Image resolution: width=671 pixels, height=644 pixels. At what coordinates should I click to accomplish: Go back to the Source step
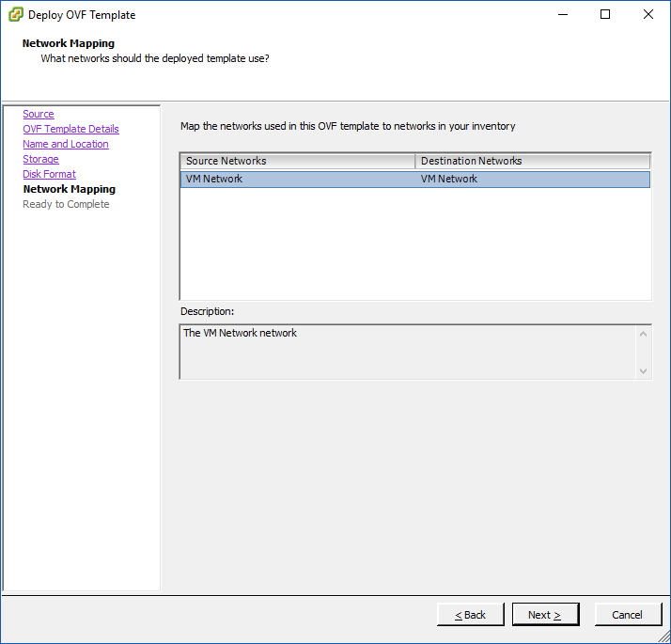[39, 114]
